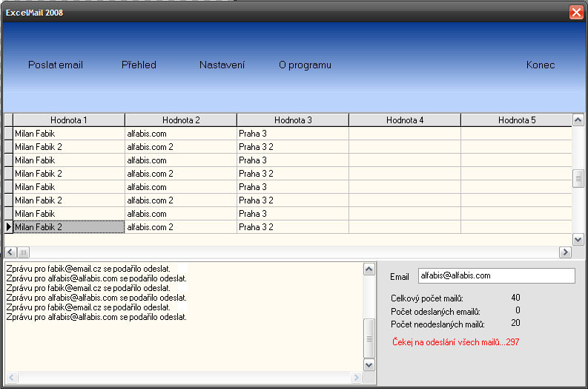The width and height of the screenshot is (588, 389).
Task: Select the row header of the first grid row
Action: 9,134
